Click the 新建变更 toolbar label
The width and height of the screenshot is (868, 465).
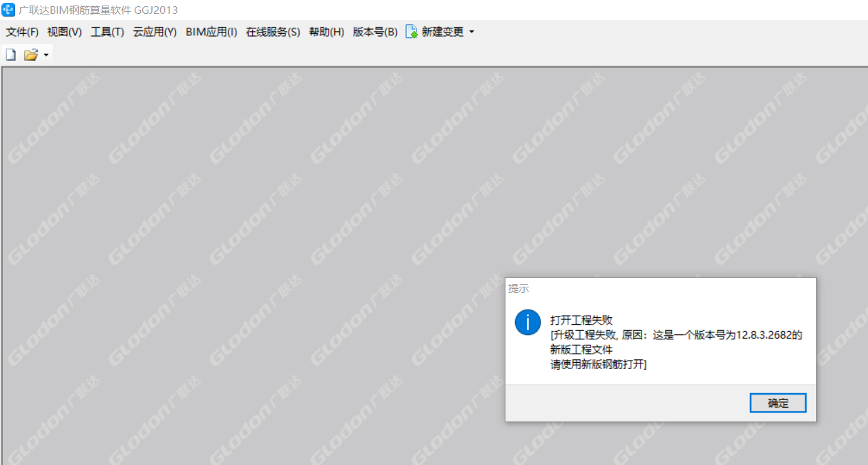(443, 32)
